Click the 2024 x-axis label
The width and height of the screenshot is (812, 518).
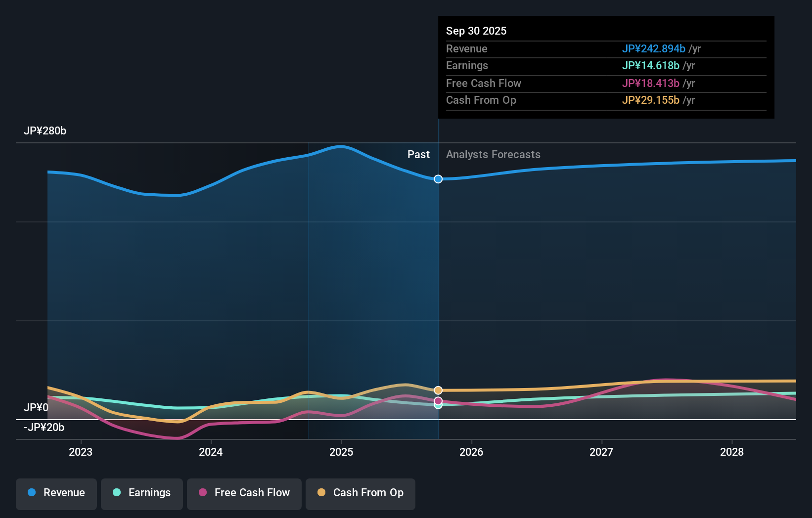coord(211,452)
